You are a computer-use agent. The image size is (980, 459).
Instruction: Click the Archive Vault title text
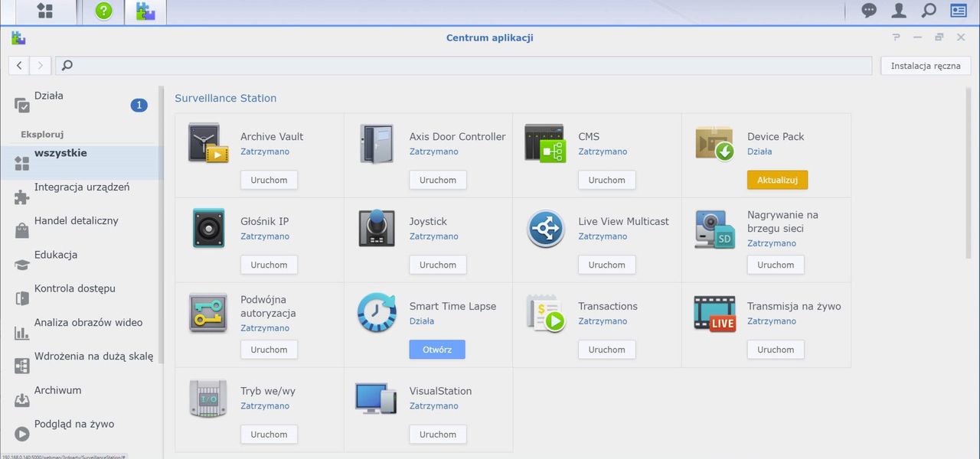[272, 136]
